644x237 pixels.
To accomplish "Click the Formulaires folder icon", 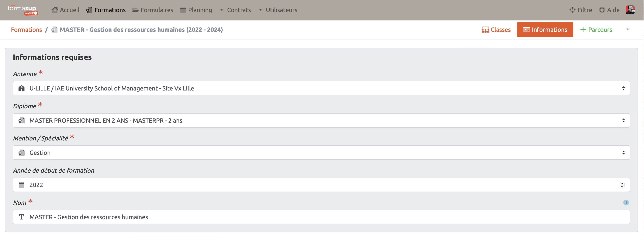I will tap(135, 10).
